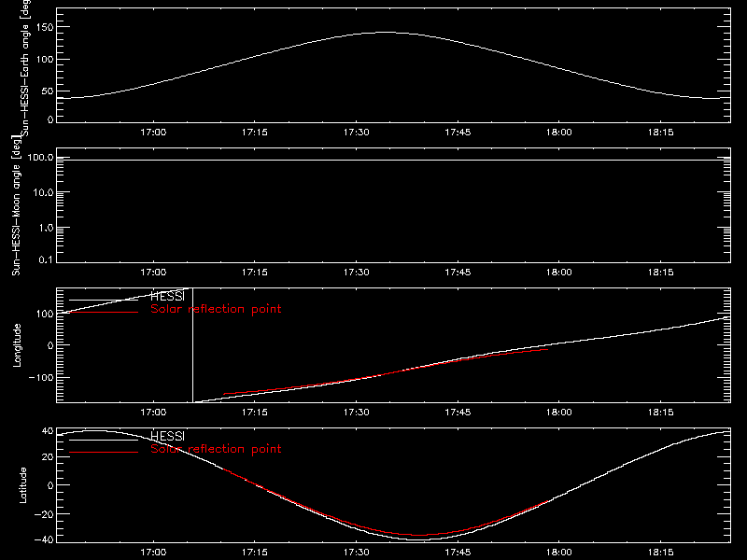Click 18:15 time label under Earth angle plot

[661, 133]
